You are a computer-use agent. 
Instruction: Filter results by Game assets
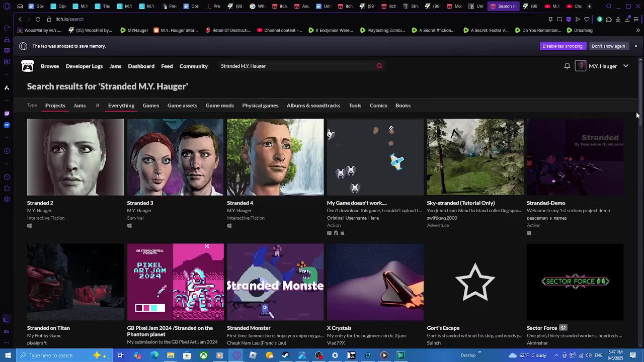(x=182, y=106)
